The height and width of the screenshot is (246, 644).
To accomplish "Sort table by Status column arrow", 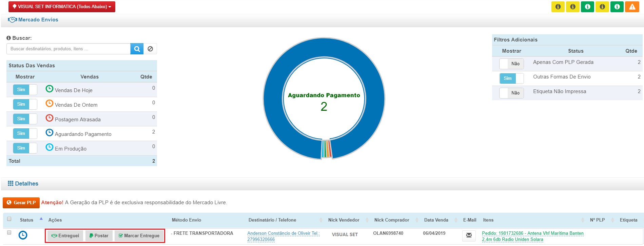I will (41, 219).
